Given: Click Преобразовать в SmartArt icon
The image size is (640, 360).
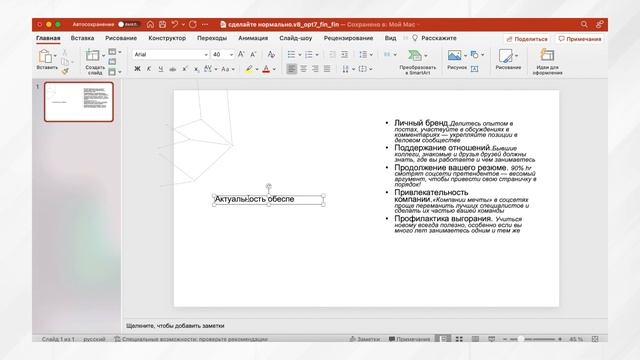Looking at the screenshot, I should [x=415, y=56].
